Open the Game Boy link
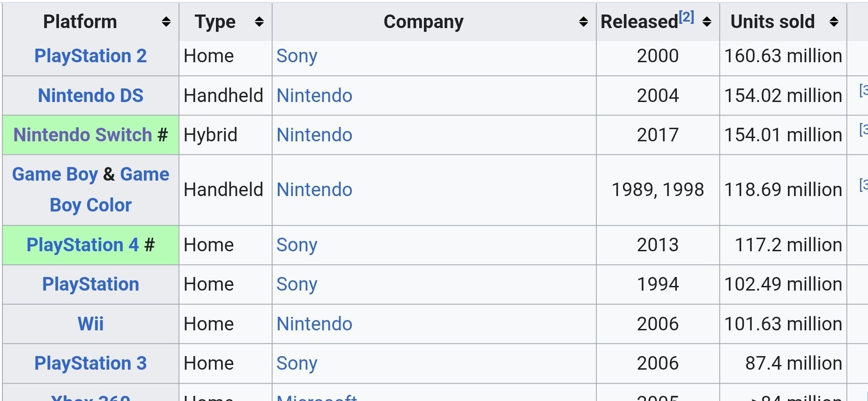This screenshot has height=401, width=868. [55, 174]
